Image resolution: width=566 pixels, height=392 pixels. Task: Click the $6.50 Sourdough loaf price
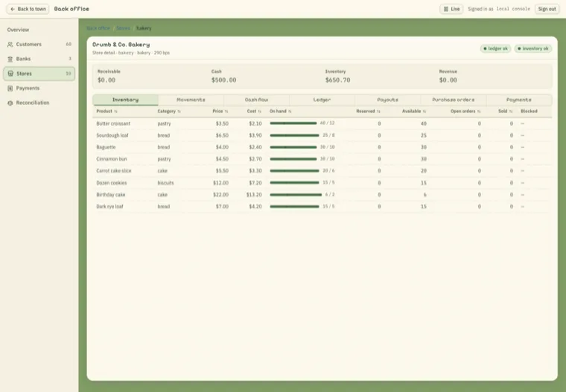(x=222, y=135)
